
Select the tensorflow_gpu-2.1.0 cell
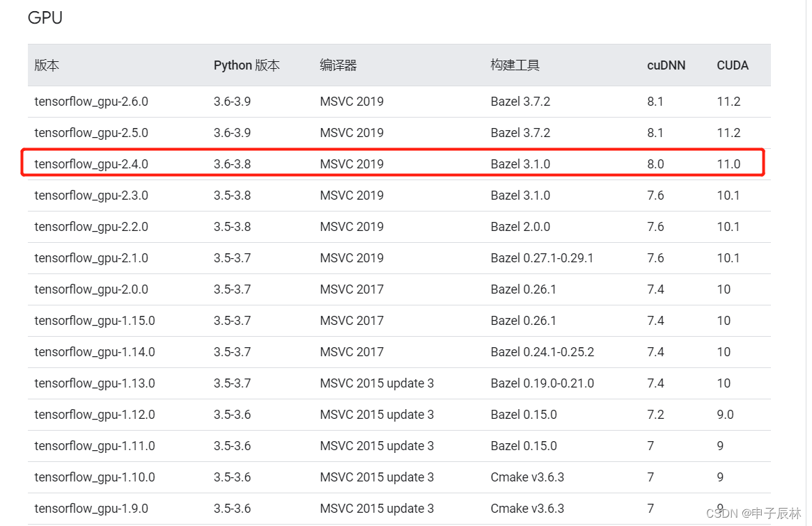(91, 258)
